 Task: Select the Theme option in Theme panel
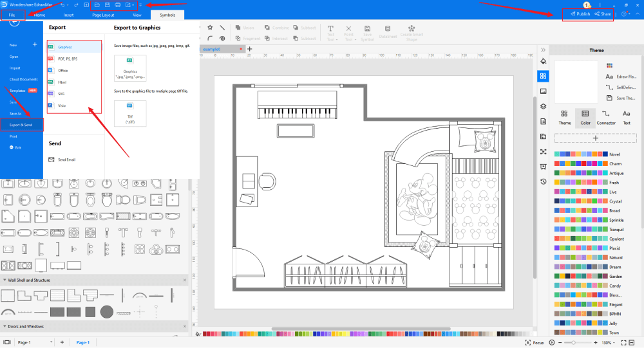coord(564,117)
